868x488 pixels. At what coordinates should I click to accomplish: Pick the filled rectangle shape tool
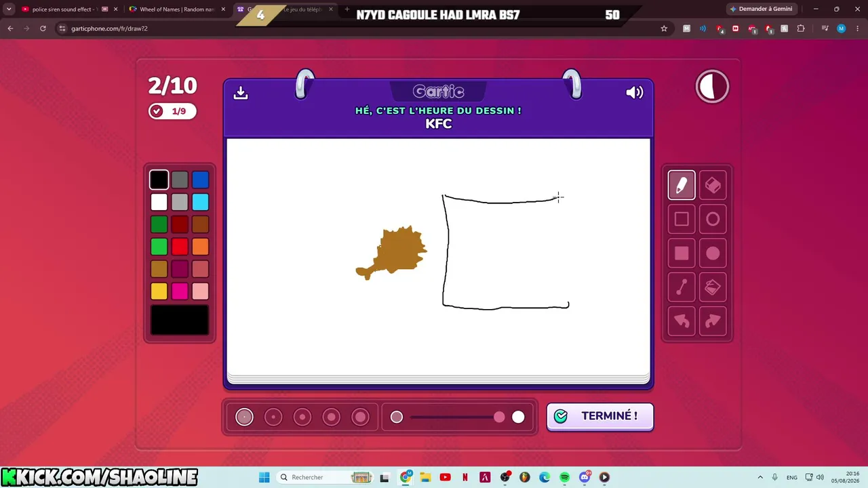pyautogui.click(x=682, y=253)
